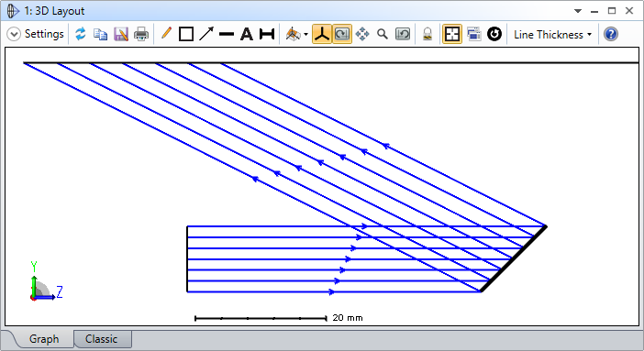Select the rectangle drawing tool

click(x=186, y=34)
